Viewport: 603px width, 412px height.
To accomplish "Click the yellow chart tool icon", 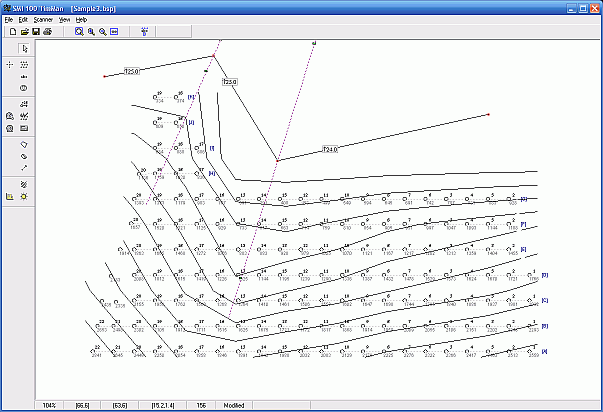I will [x=10, y=197].
